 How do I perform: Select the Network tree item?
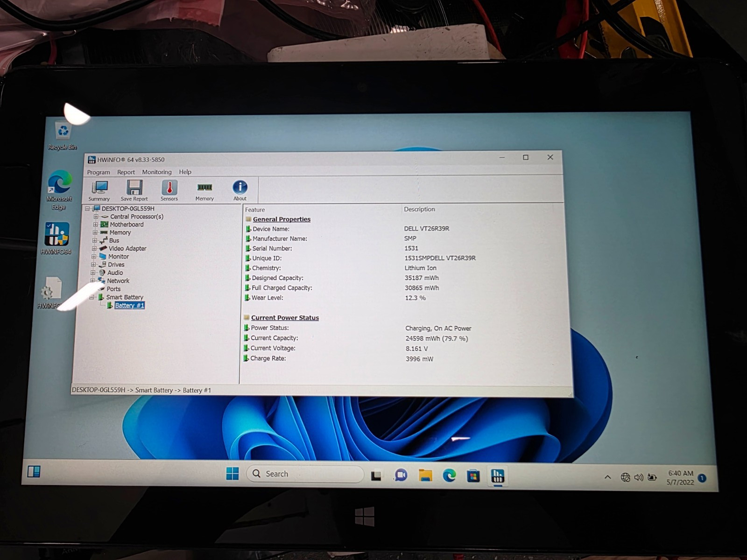(x=118, y=281)
